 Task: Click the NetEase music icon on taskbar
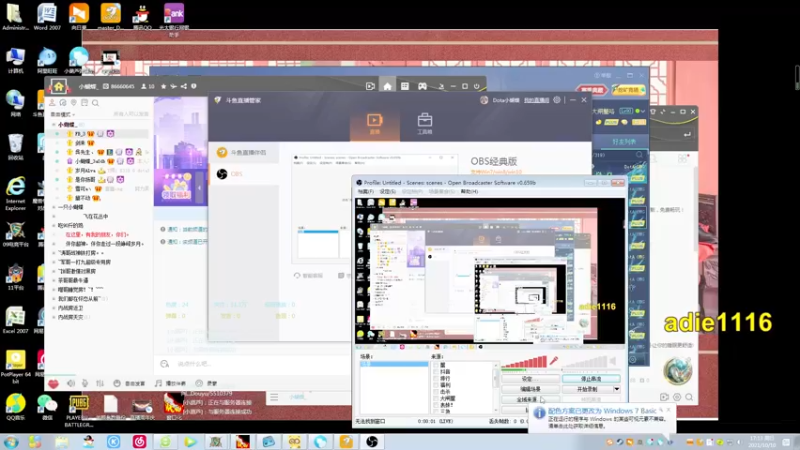click(x=139, y=442)
